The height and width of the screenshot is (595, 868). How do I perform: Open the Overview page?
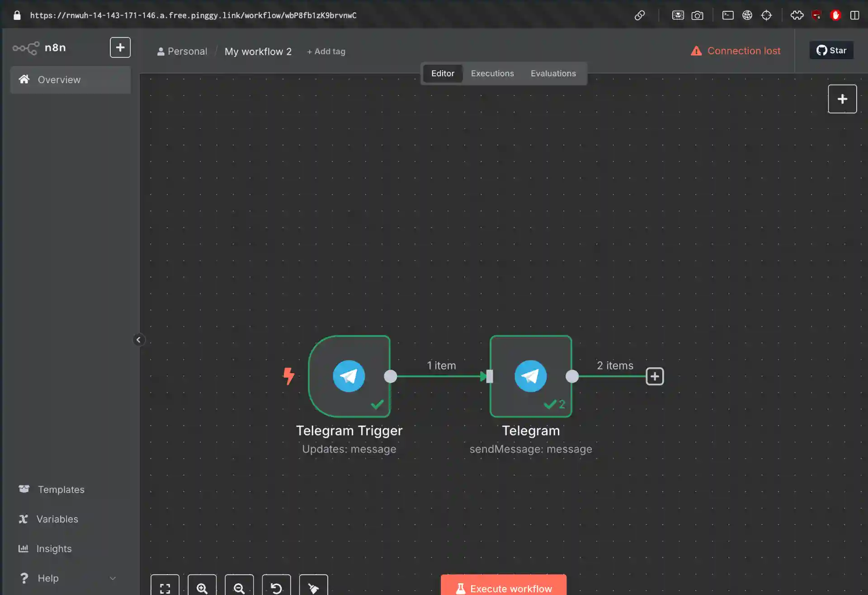point(71,80)
